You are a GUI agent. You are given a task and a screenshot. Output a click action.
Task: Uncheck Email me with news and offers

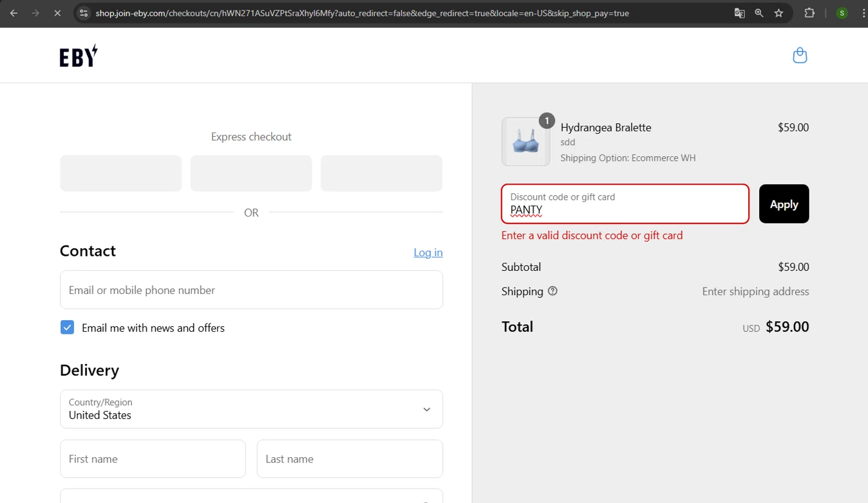click(x=67, y=328)
